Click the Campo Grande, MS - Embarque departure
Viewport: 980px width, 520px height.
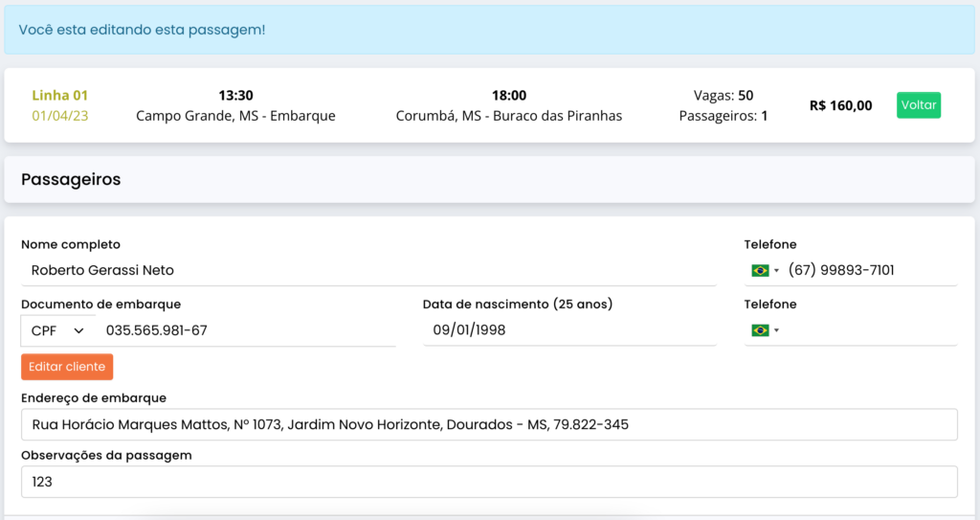click(235, 116)
